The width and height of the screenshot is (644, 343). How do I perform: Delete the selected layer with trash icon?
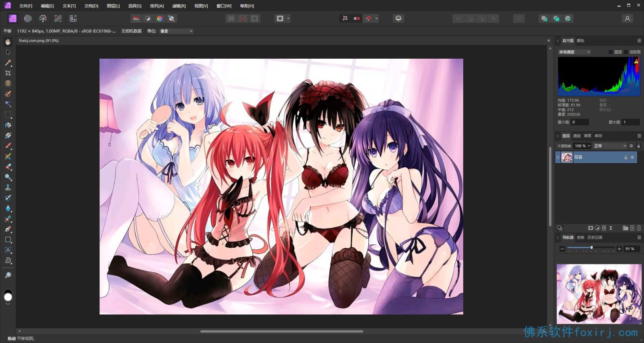[639, 228]
